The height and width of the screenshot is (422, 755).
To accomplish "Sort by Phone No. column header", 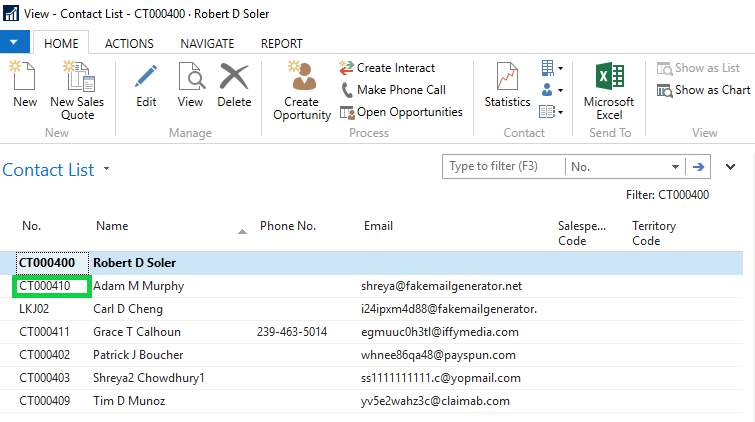I will tap(288, 225).
